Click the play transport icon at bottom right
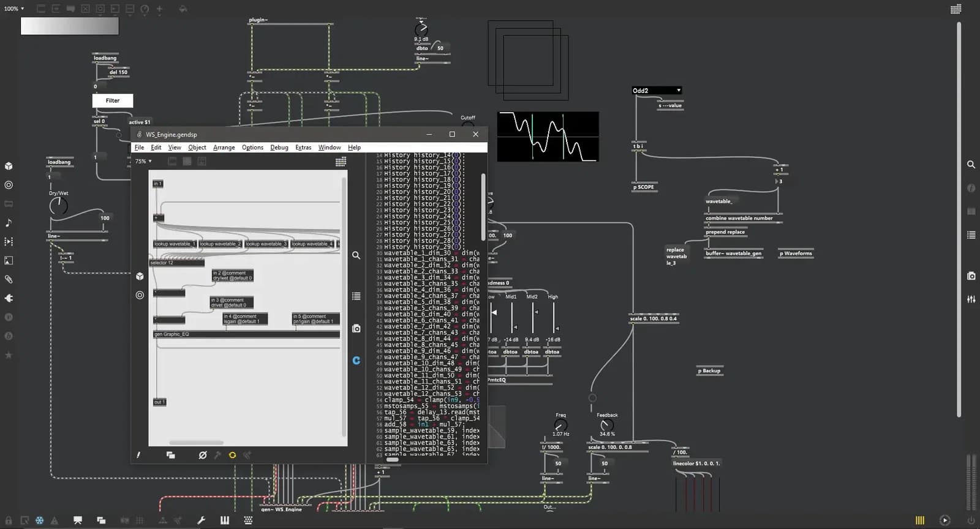The image size is (980, 529). [945, 520]
